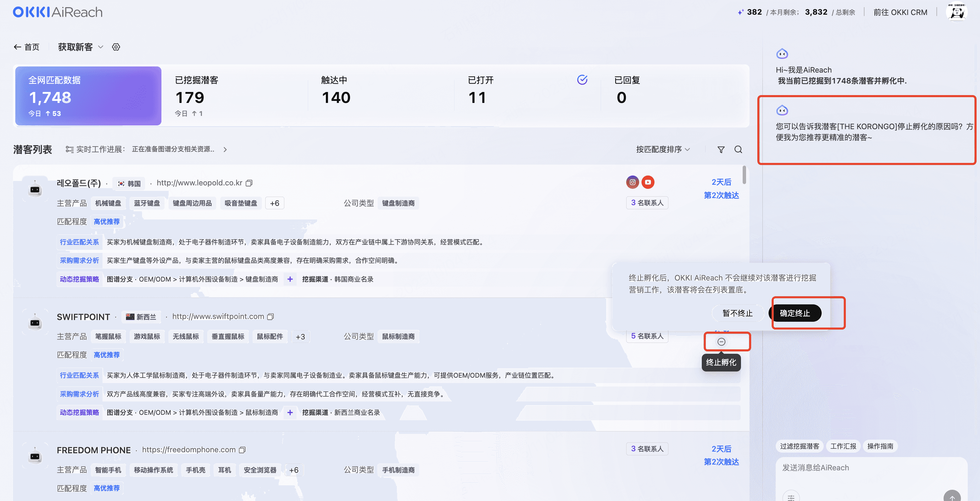Open the filter funnel icon
Viewport: 980px width, 501px height.
click(721, 150)
